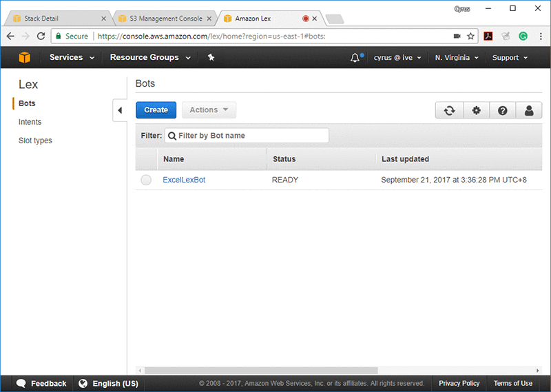Open Bots in the Lex sidebar
This screenshot has width=551, height=392.
click(x=27, y=103)
